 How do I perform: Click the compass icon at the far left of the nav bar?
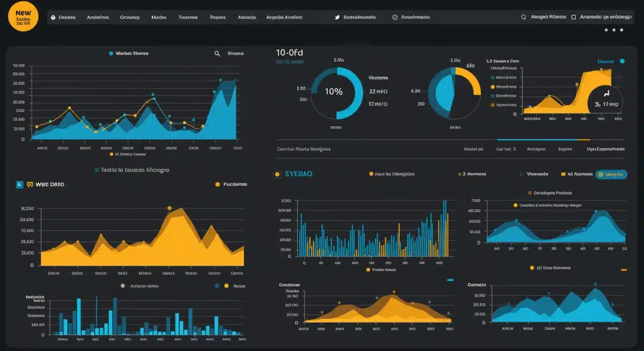(x=53, y=17)
